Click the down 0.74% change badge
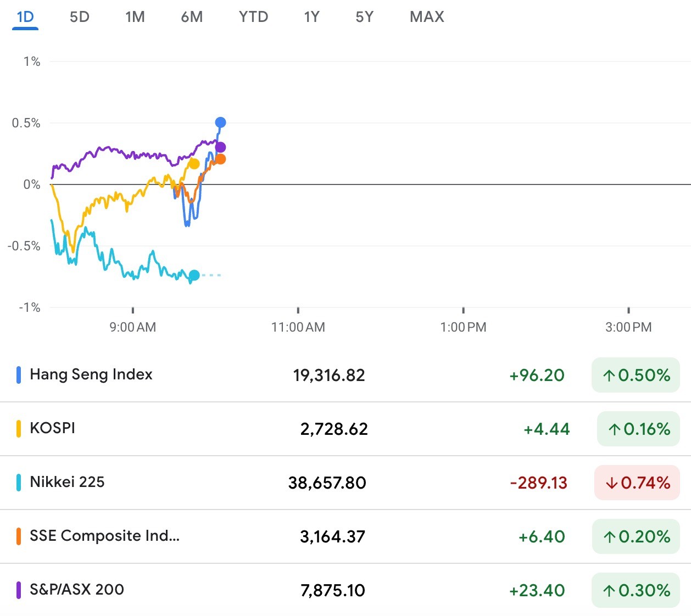Screen dimensions: 691x616 (637, 483)
